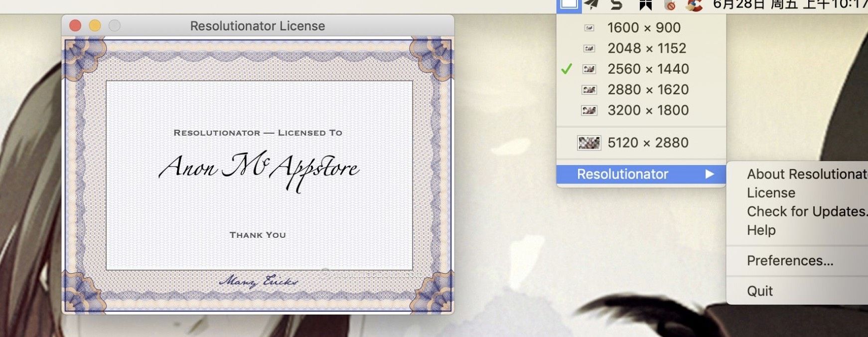Click the green checkmark next to 2560 × 1440
Image resolution: width=868 pixels, height=337 pixels.
click(x=567, y=69)
